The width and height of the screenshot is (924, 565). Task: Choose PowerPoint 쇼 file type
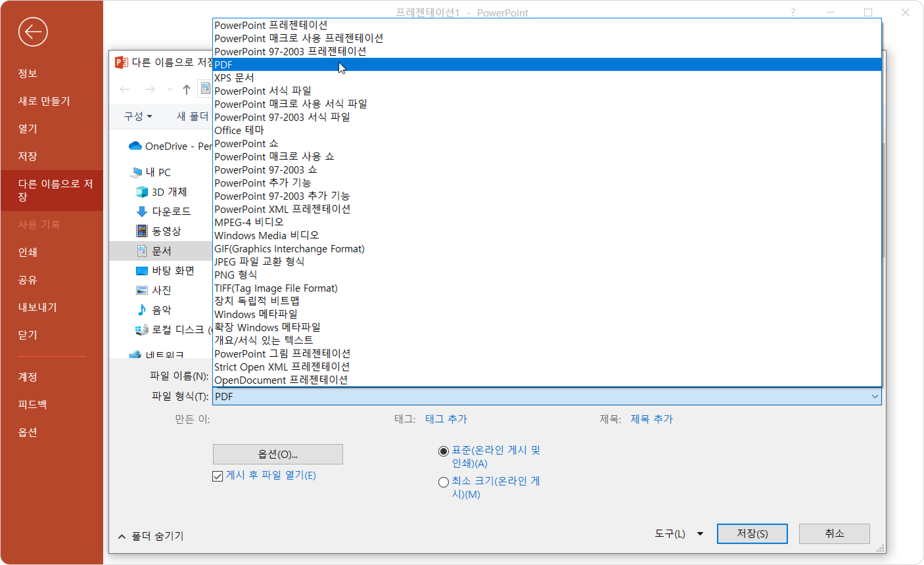547,144
